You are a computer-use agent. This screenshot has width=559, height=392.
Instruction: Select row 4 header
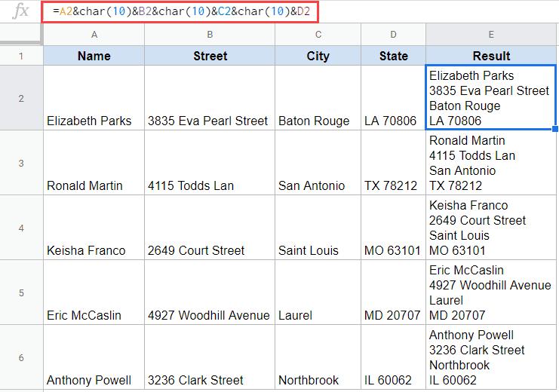click(x=21, y=228)
